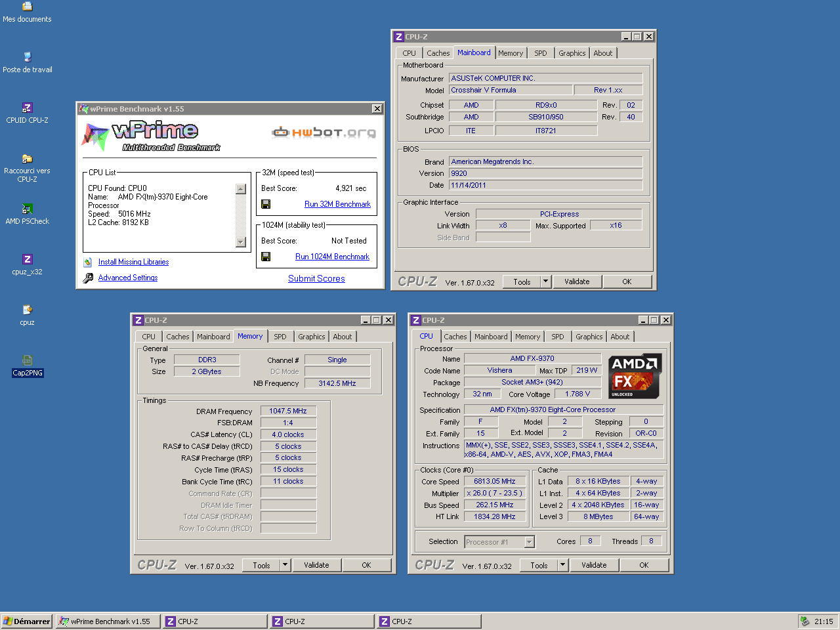
Task: Switch to wPrime Benchmark taskbar item
Action: [108, 621]
